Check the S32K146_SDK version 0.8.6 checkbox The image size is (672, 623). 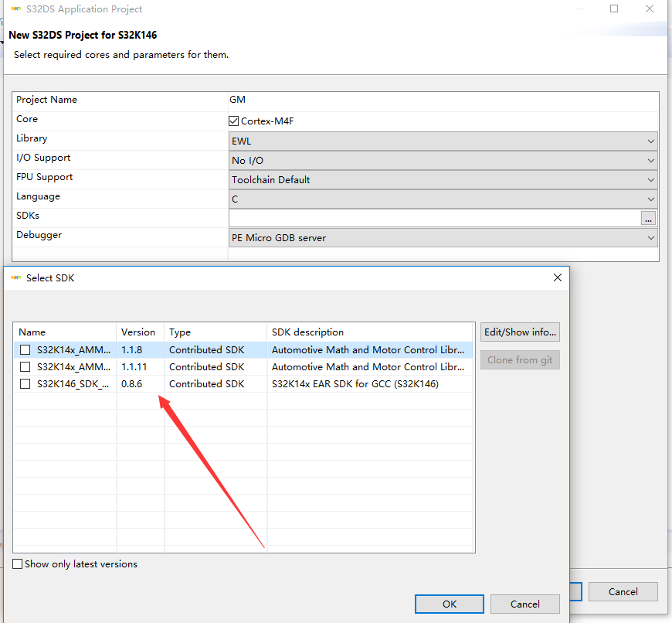pos(25,383)
